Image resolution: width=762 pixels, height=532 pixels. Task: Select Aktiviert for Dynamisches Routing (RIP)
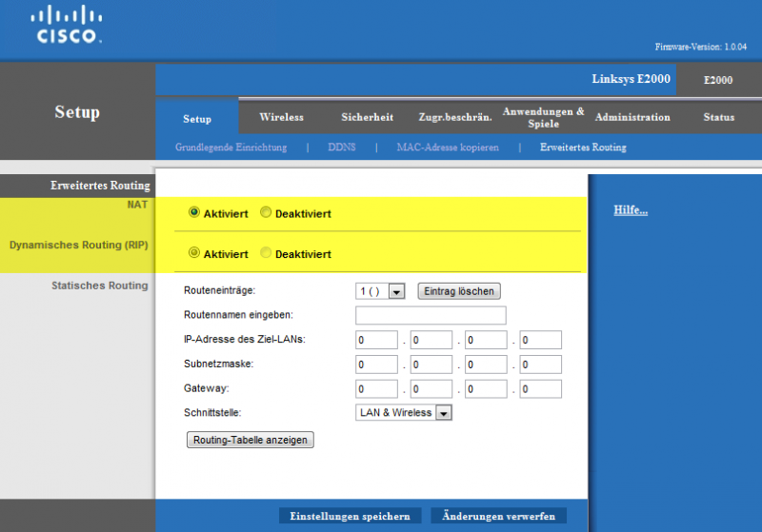click(194, 253)
